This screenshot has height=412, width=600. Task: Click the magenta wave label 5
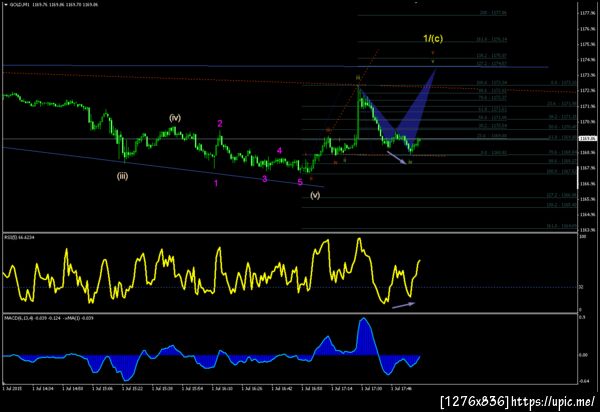(300, 182)
